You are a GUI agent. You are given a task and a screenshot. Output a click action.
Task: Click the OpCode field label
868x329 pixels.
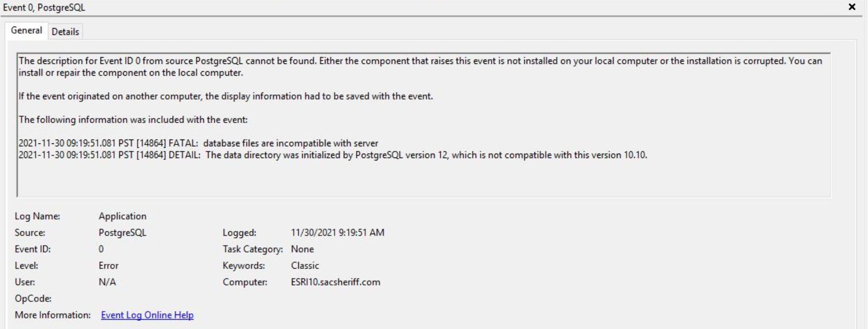click(x=33, y=298)
